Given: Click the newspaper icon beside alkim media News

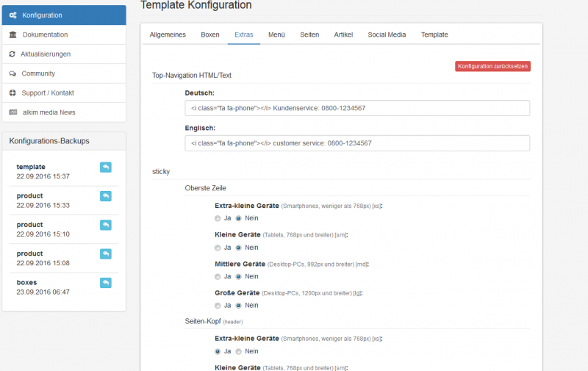Looking at the screenshot, I should [x=13, y=112].
